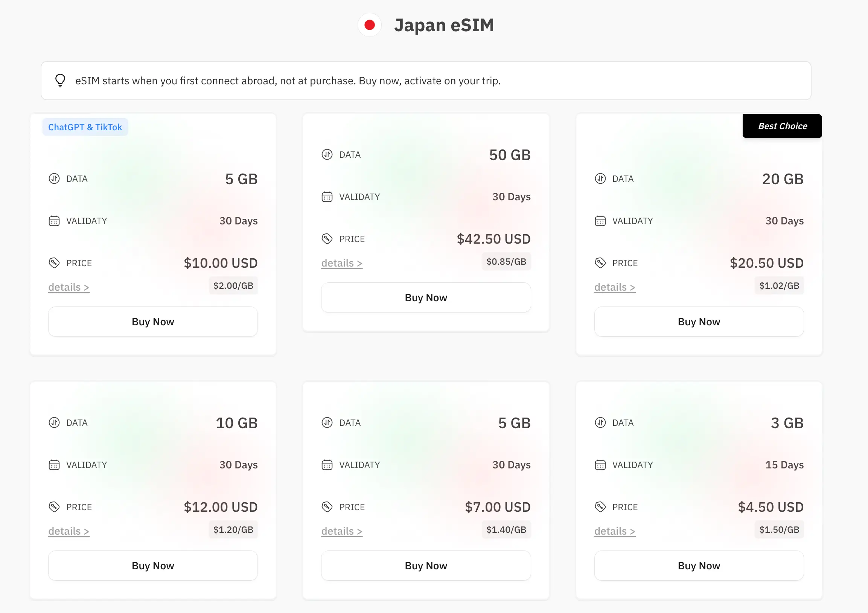Click calendar icon on 20 GB card
This screenshot has width=868, height=613.
pyautogui.click(x=600, y=221)
